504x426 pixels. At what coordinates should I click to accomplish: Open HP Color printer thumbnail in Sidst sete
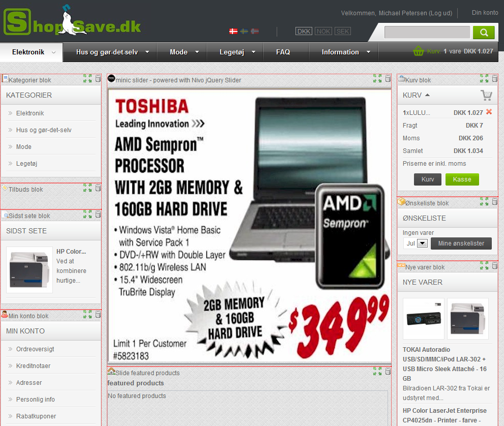pos(29,270)
